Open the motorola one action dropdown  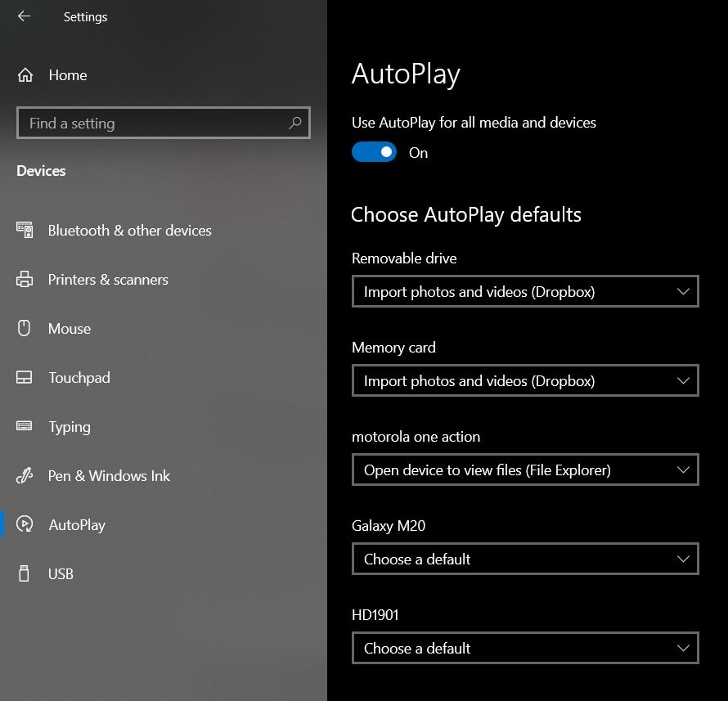[525, 470]
